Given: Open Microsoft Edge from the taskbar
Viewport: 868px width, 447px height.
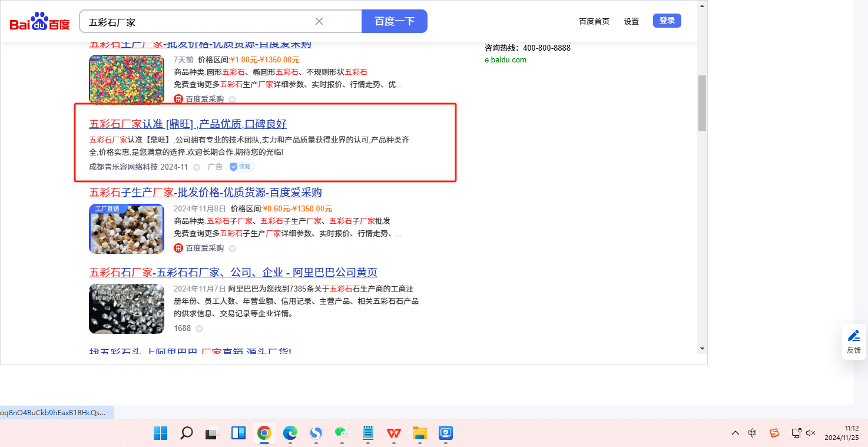Looking at the screenshot, I should (290, 433).
